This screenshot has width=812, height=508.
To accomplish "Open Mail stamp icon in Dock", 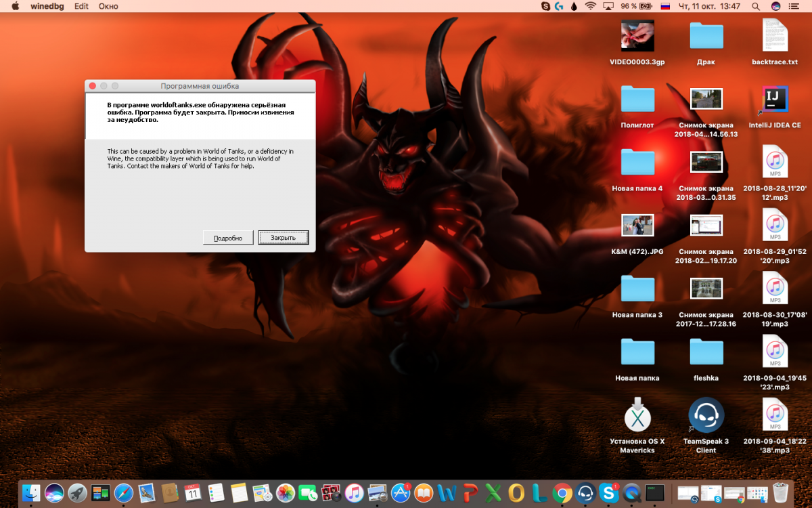I will [147, 492].
